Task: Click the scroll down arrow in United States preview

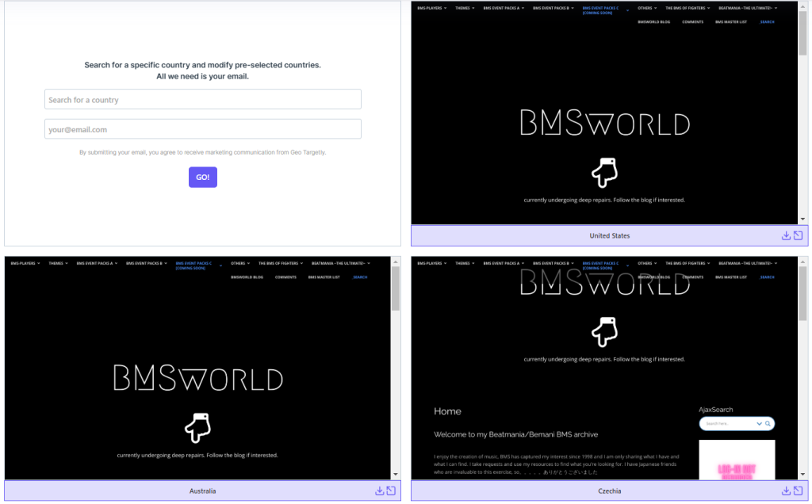Action: [802, 219]
